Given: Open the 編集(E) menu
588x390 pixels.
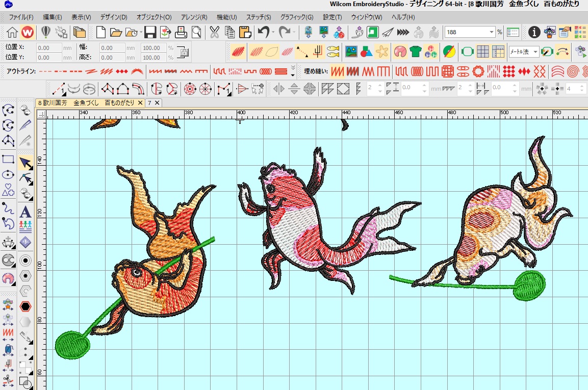Looking at the screenshot, I should (x=53, y=17).
